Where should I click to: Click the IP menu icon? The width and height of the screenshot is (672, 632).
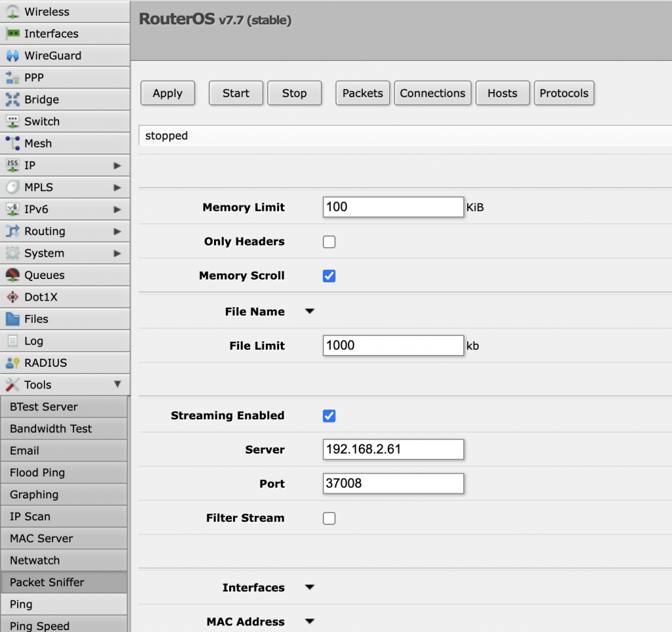(x=13, y=165)
